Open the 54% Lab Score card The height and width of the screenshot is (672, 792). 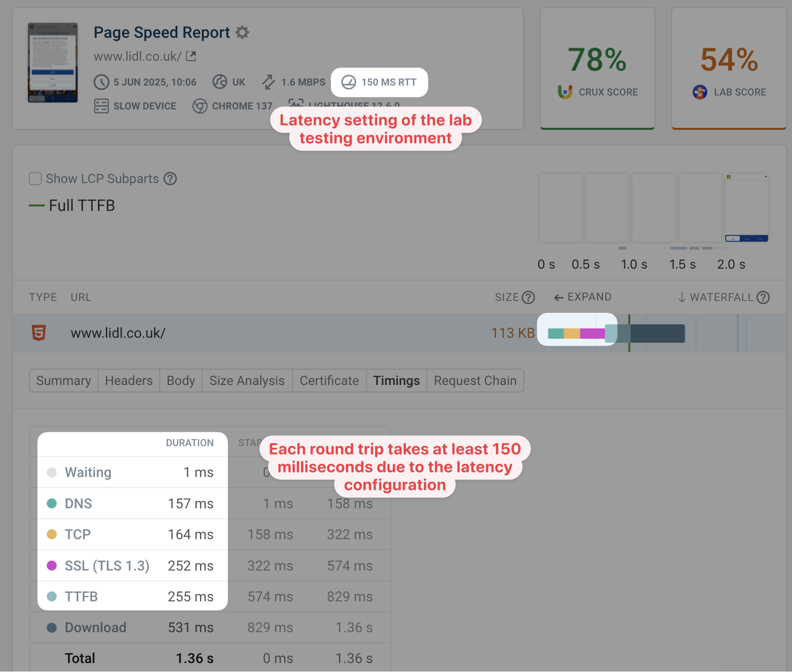729,69
